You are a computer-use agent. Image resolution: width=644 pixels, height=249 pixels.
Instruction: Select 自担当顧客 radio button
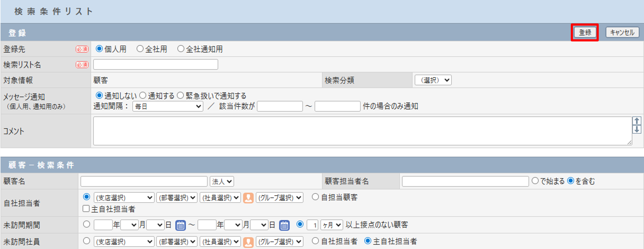[x=315, y=197]
